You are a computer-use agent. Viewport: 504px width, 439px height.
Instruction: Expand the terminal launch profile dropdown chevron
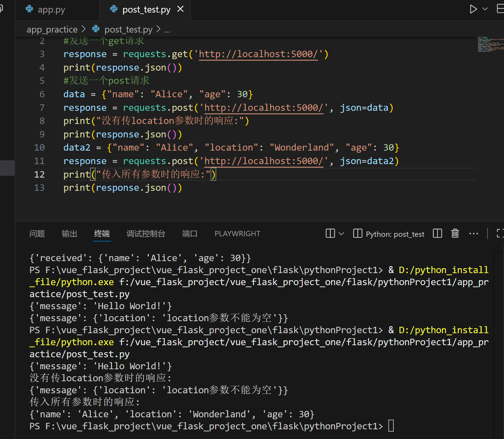[341, 234]
